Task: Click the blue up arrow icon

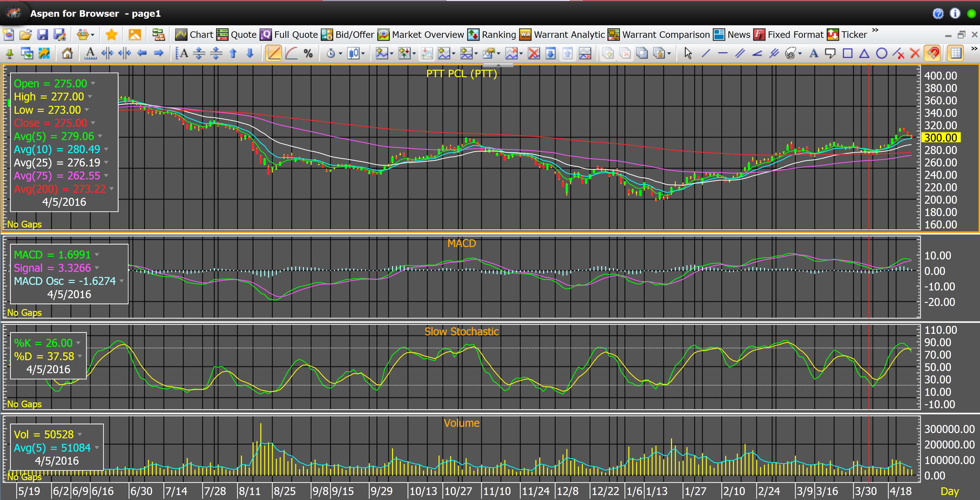Action: coord(233,53)
